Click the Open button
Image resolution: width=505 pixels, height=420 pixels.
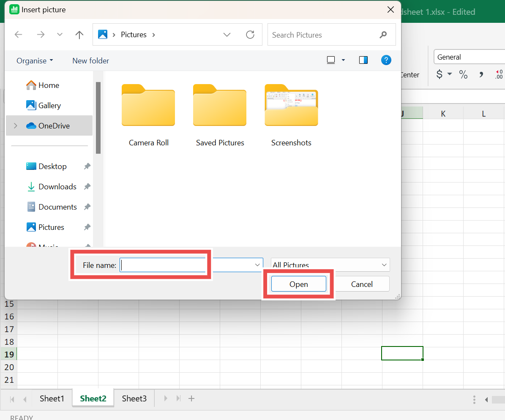298,284
